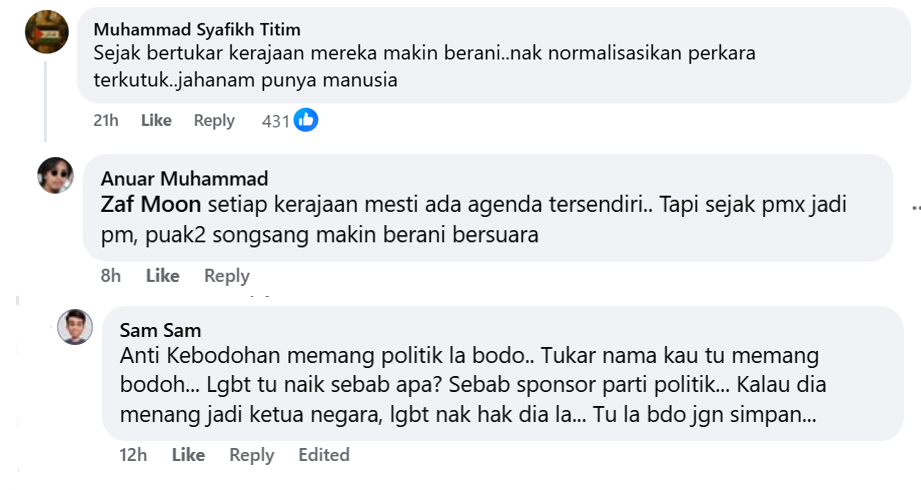Open the Muhammad Syafikh Titim name link
This screenshot has height=490, width=921.
(x=197, y=29)
